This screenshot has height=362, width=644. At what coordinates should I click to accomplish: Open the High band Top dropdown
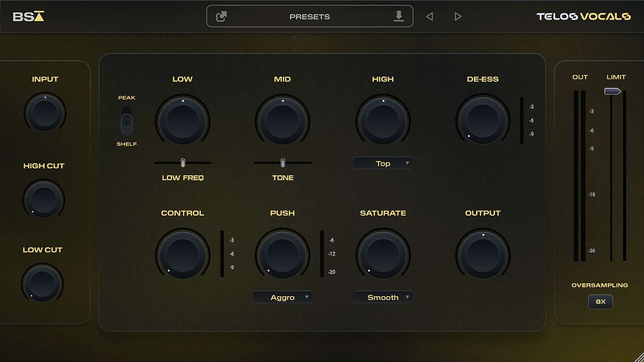click(383, 163)
